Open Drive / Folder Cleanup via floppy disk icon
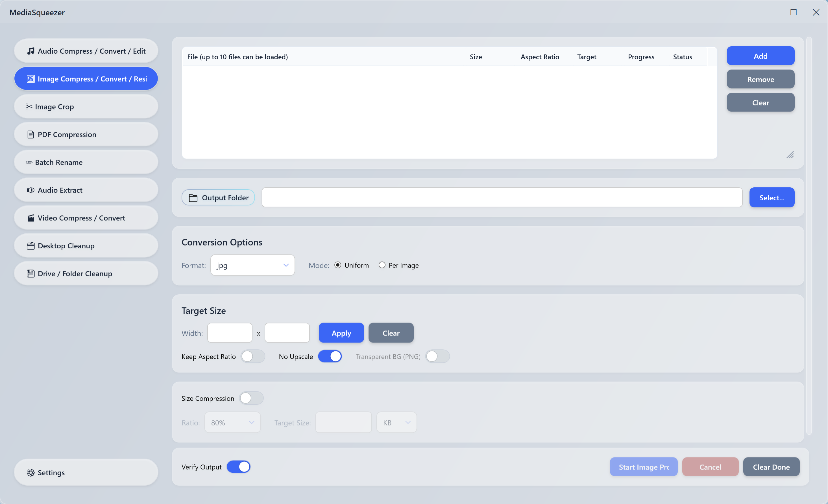828x504 pixels. click(30, 273)
